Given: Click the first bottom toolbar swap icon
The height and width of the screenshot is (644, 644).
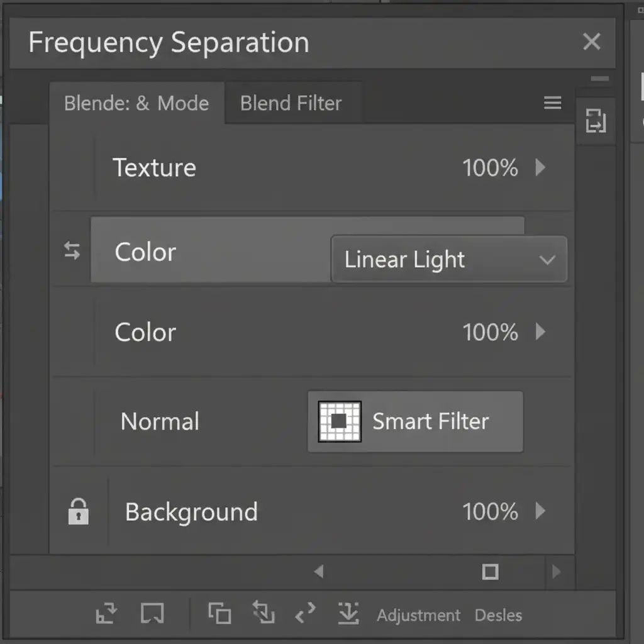Looking at the screenshot, I should click(x=106, y=613).
